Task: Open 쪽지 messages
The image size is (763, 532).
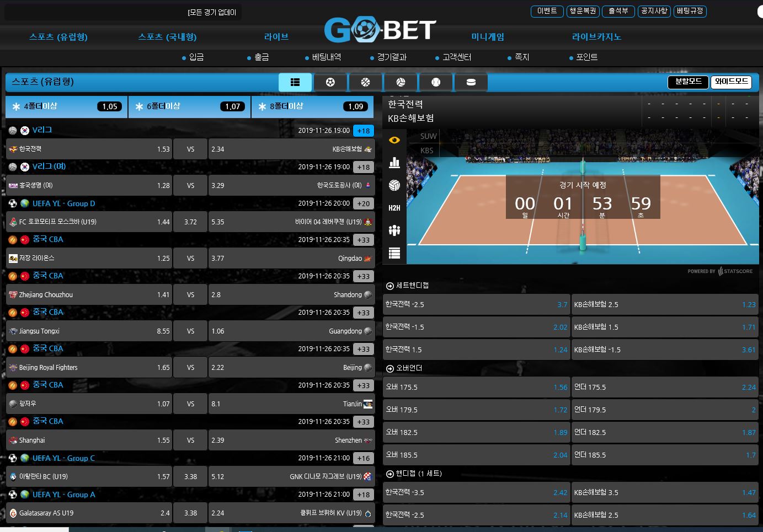Action: [x=519, y=57]
